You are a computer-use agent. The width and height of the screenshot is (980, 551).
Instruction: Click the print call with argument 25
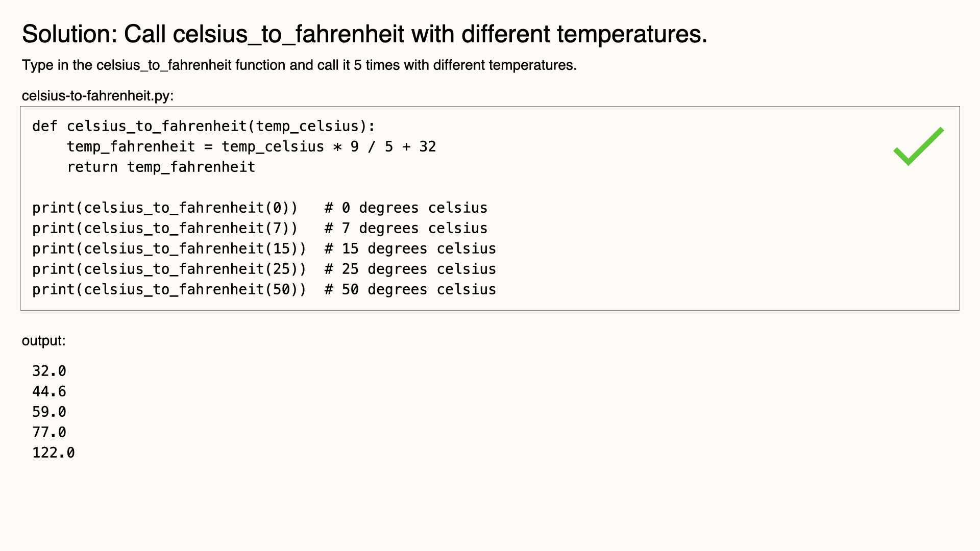point(169,269)
